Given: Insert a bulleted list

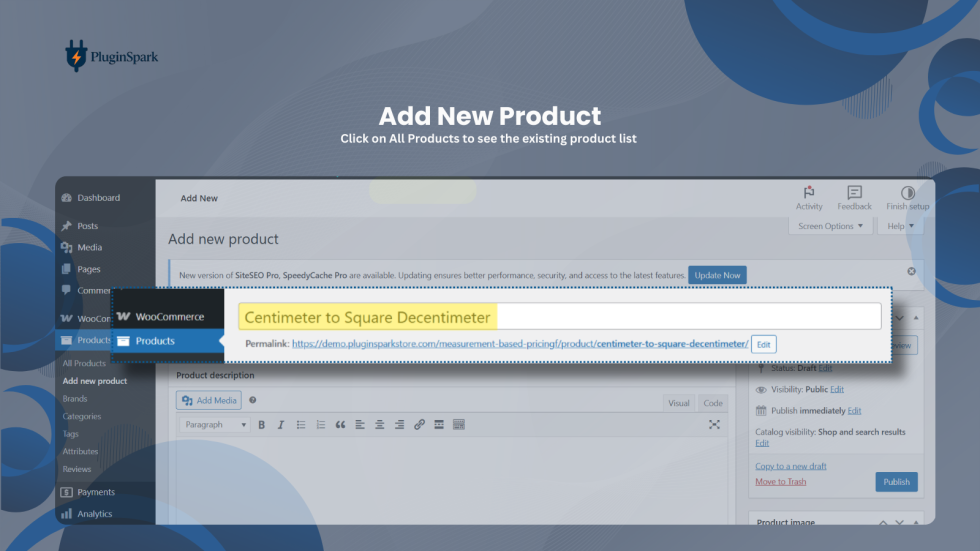Looking at the screenshot, I should click(x=301, y=425).
